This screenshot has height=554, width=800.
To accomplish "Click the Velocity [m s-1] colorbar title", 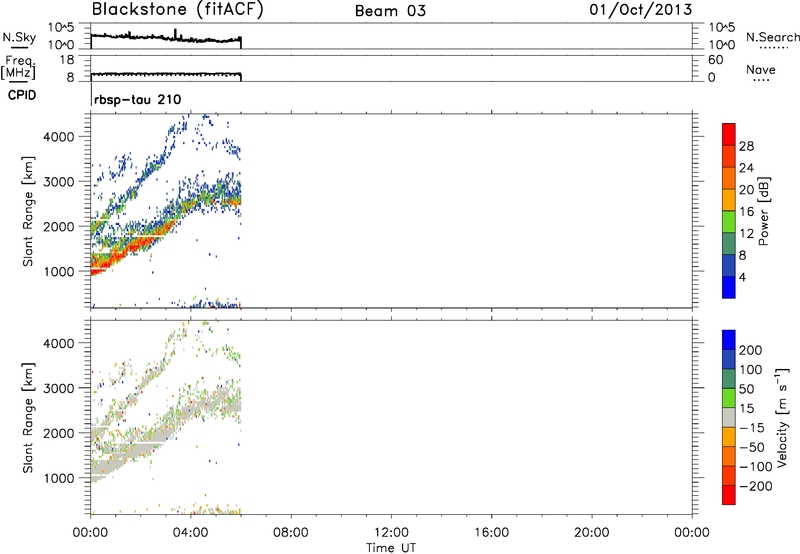I will click(x=782, y=418).
